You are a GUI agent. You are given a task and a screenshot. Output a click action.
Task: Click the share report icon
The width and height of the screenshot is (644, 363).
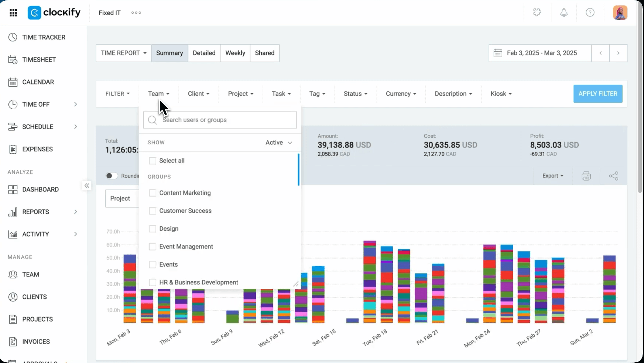613,176
